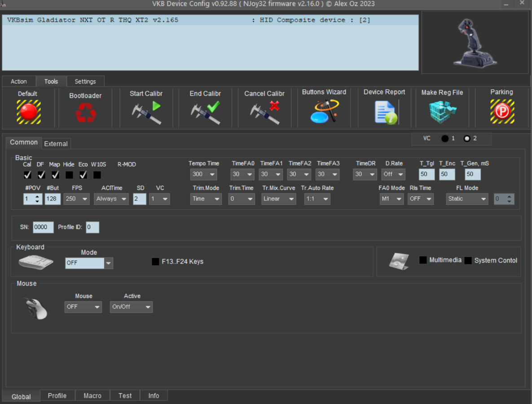Click the #But input field
532x404 pixels.
click(53, 199)
